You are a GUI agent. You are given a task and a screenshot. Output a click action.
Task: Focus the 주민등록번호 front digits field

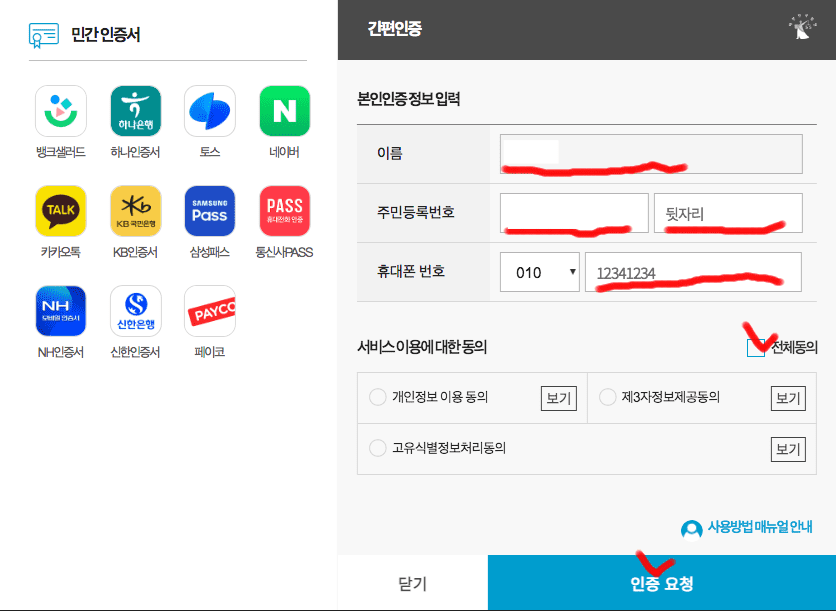click(x=574, y=213)
